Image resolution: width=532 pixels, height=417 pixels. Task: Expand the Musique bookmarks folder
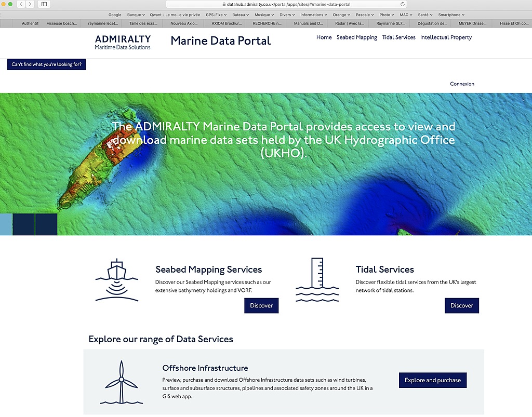click(x=264, y=15)
